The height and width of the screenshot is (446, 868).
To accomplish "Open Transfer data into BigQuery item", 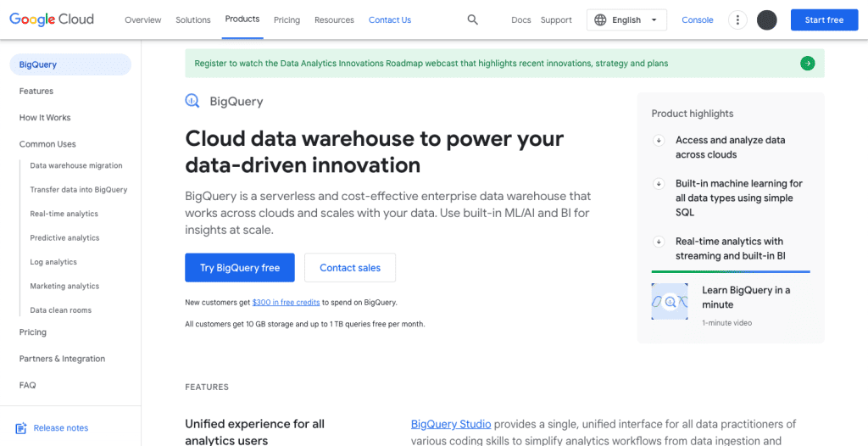I will (79, 189).
